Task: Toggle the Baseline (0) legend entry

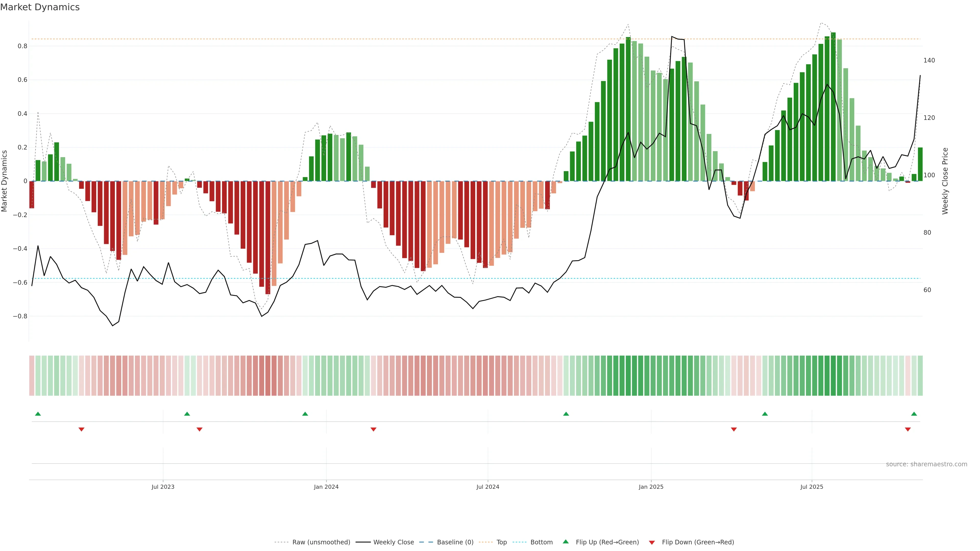Action: pos(455,542)
